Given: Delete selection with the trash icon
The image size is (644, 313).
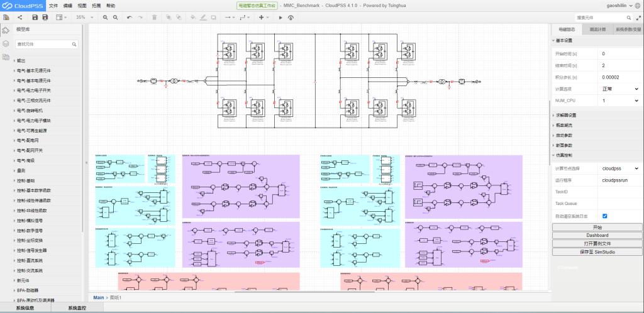Looking at the screenshot, I should 154,18.
